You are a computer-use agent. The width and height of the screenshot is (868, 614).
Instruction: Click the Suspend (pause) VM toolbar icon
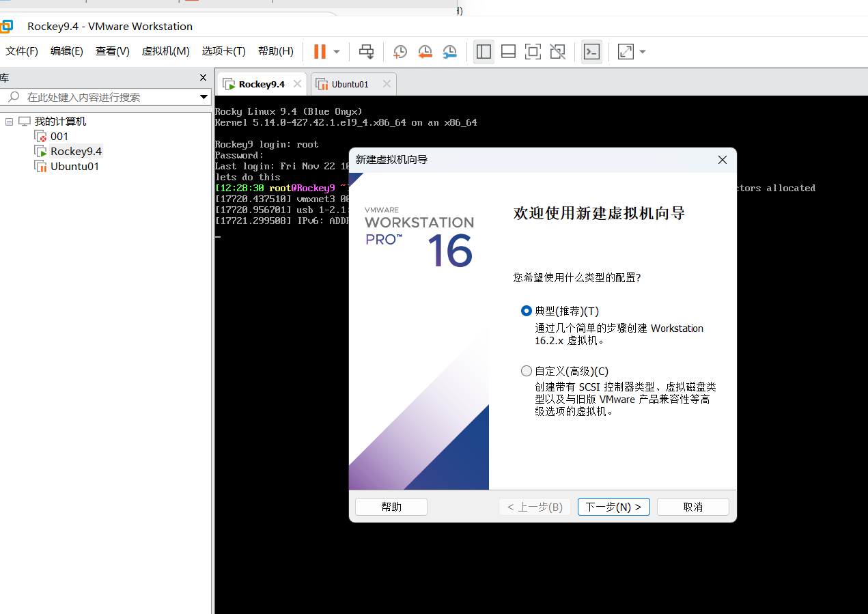click(x=320, y=51)
